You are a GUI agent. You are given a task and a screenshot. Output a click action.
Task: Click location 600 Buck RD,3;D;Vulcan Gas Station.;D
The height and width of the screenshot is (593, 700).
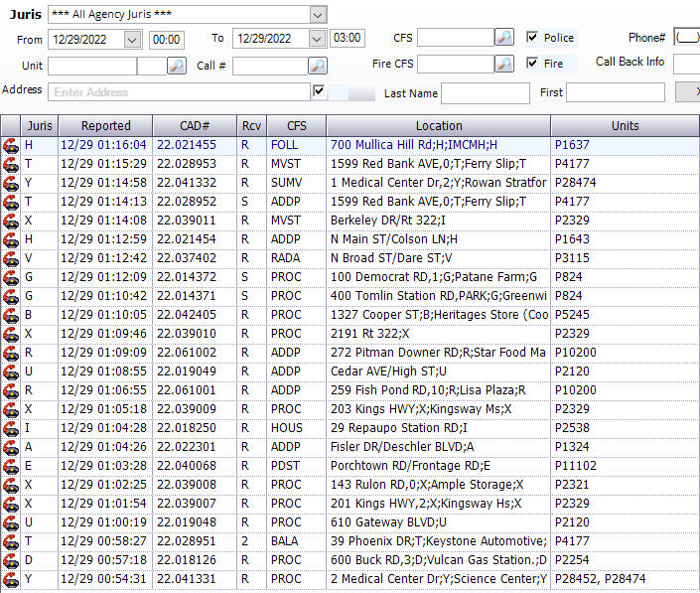tap(439, 560)
